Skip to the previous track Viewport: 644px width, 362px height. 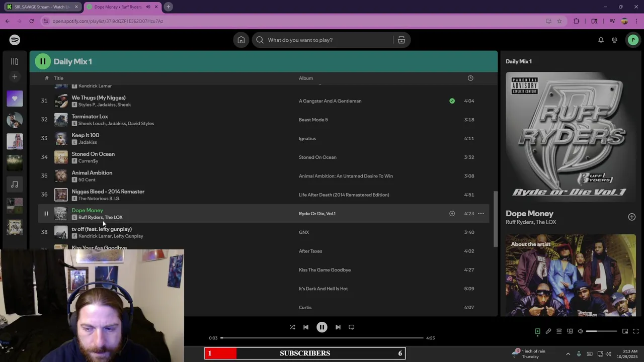tap(306, 327)
